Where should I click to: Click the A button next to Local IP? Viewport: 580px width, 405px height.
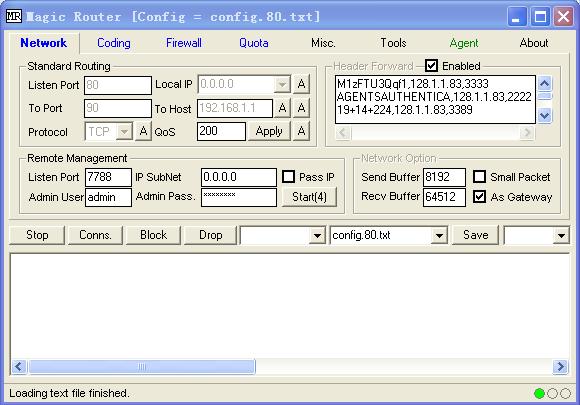tap(301, 84)
